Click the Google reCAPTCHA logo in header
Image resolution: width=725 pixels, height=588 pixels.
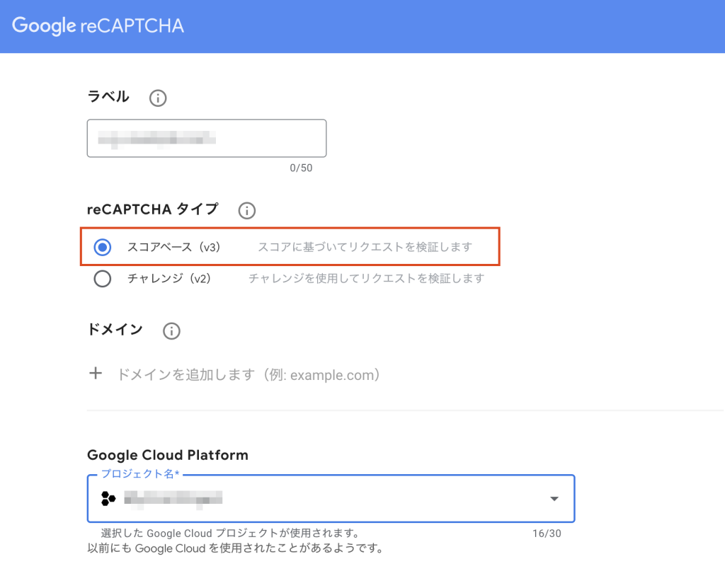point(98,26)
